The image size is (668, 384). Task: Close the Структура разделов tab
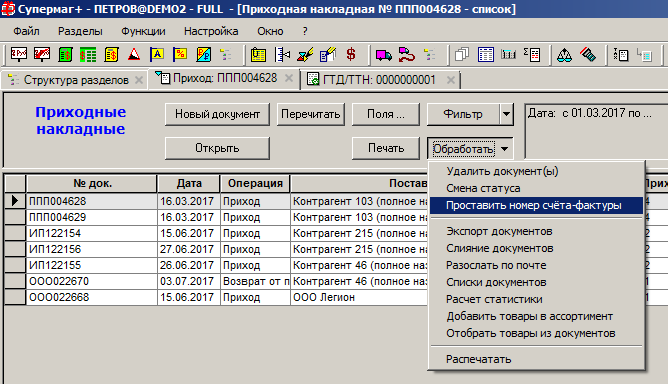point(139,80)
